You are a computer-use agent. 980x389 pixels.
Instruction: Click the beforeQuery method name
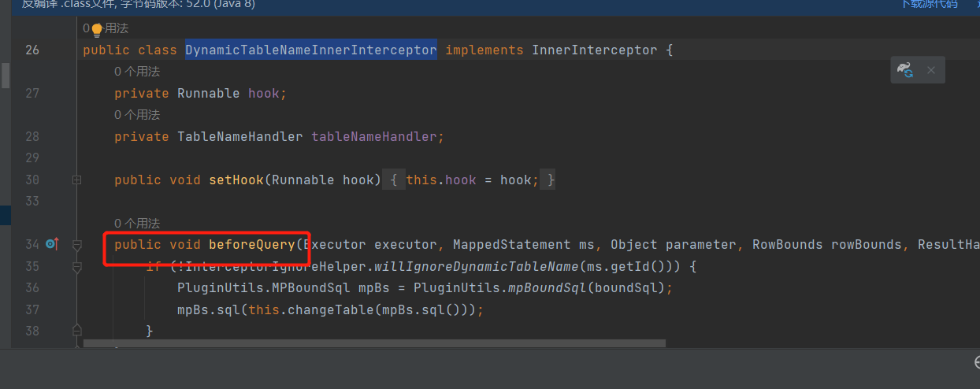(x=251, y=245)
